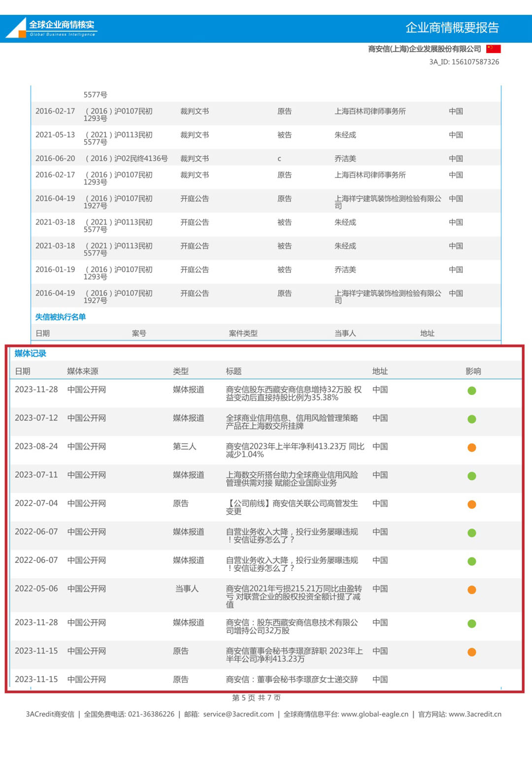Open the service@3acredit.com email link
The width and height of the screenshot is (532, 766).
tap(238, 714)
